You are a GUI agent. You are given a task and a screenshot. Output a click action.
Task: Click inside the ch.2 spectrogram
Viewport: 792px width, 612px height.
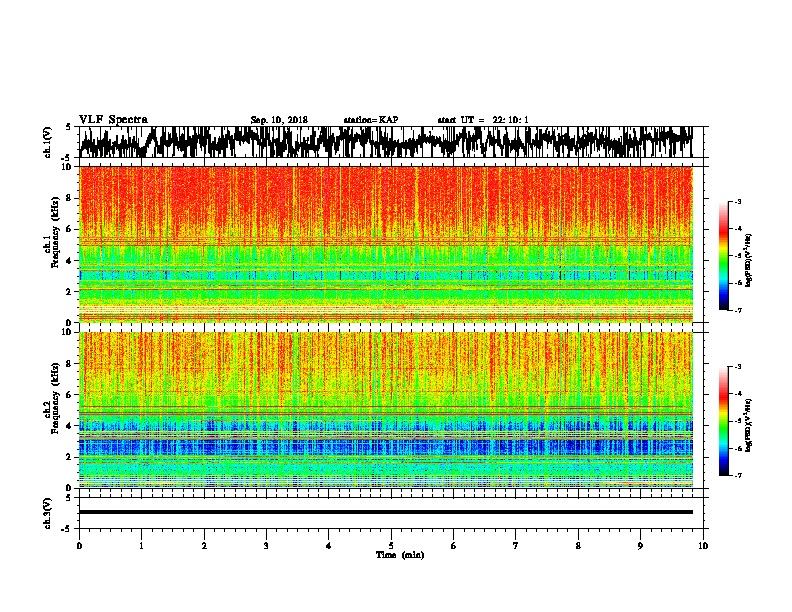pos(385,410)
